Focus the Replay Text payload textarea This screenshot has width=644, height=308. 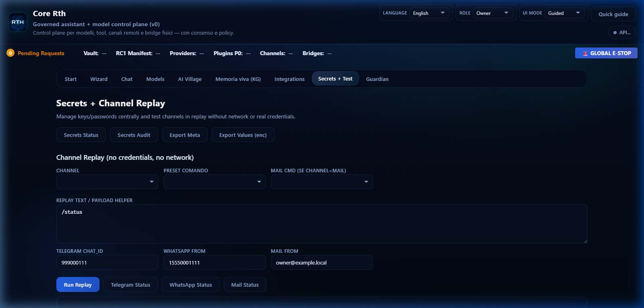pyautogui.click(x=322, y=224)
